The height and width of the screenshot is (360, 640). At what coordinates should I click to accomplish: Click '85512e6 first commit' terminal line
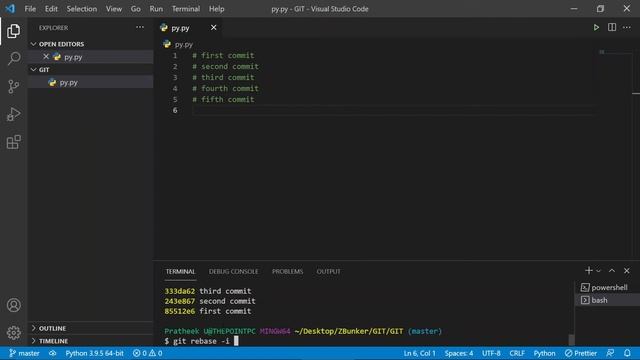coord(208,311)
